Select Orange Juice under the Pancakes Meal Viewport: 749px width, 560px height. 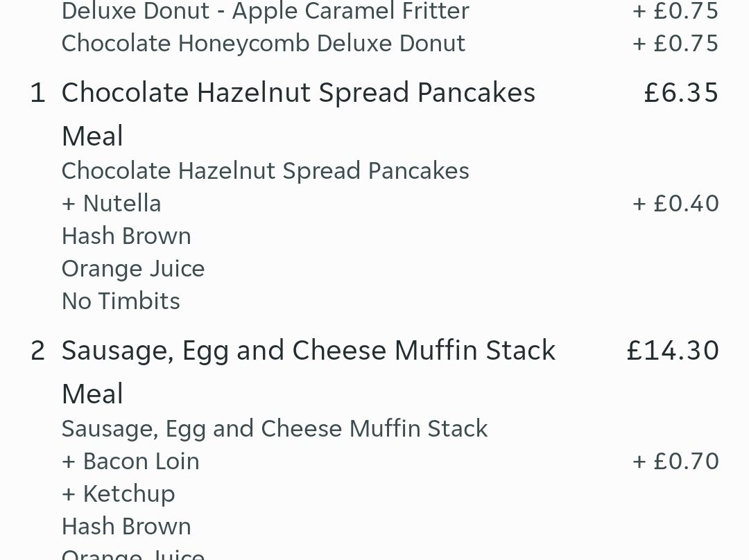pyautogui.click(x=133, y=268)
